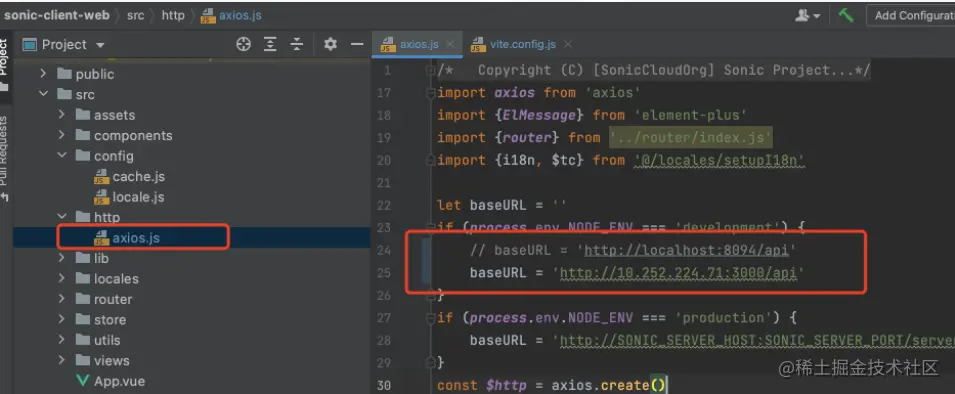
Task: Select cache.js in the project tree
Action: [138, 177]
